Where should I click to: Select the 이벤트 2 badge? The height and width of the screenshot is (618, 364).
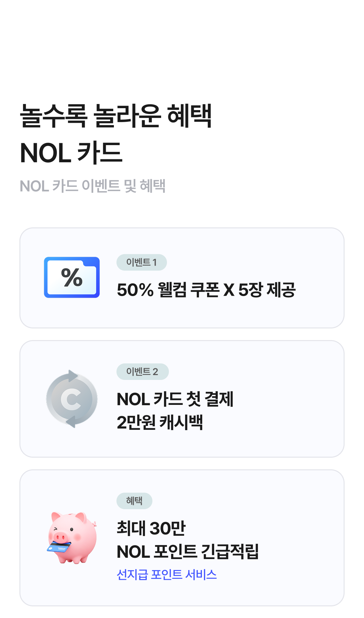click(x=142, y=372)
